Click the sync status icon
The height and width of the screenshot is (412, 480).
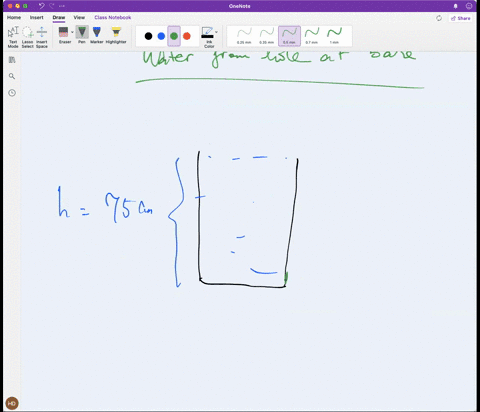(439, 18)
